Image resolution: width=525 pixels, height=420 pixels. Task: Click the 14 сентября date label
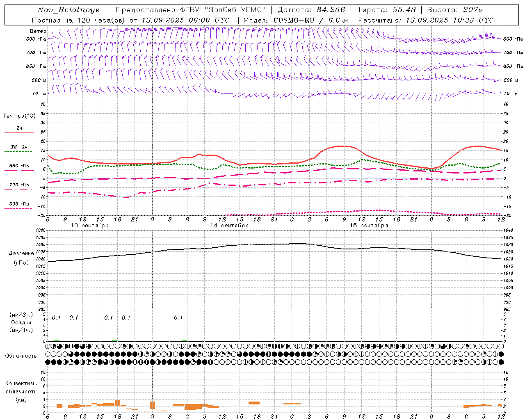tap(229, 226)
